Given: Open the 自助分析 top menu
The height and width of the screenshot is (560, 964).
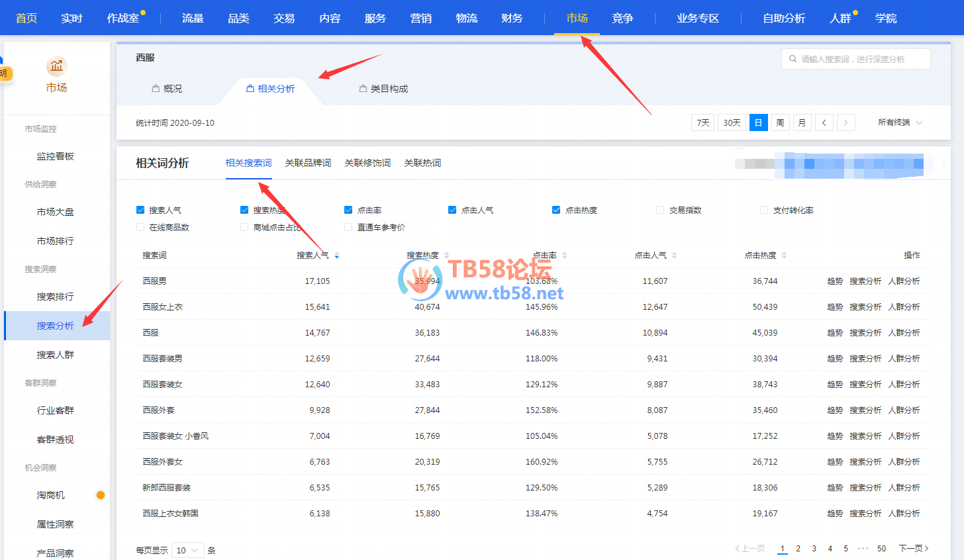Looking at the screenshot, I should [x=784, y=18].
